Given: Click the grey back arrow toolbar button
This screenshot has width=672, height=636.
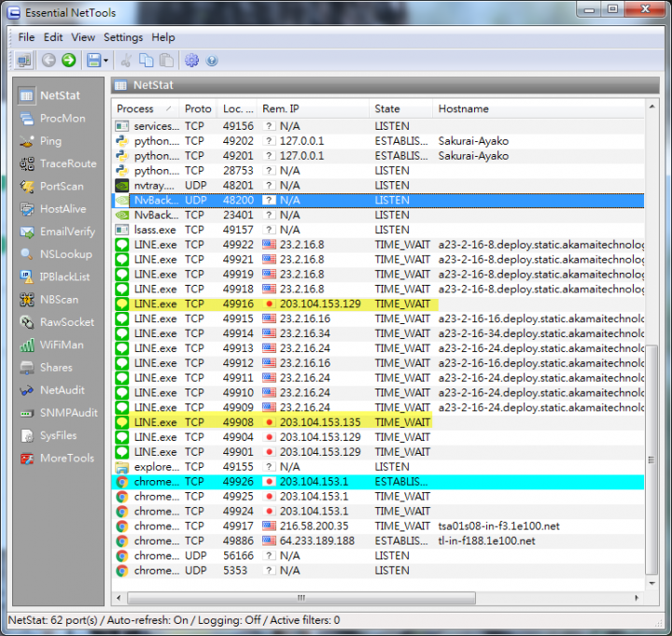Looking at the screenshot, I should 49,61.
